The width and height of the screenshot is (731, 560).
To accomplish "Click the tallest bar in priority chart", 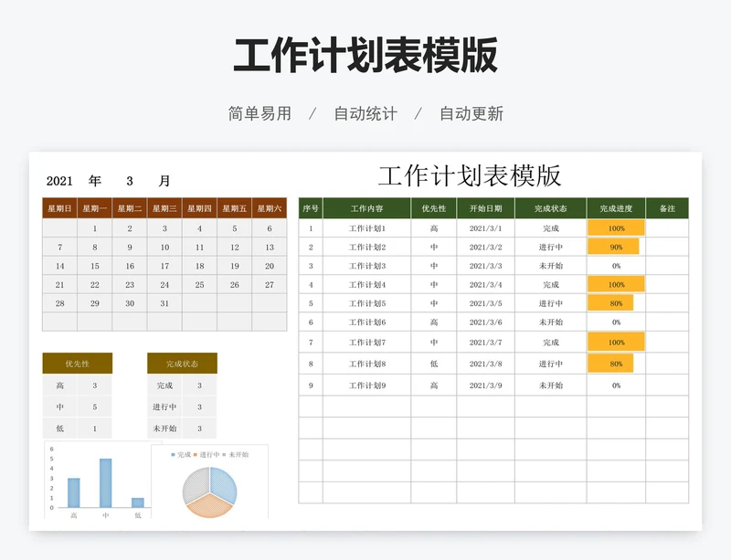I will point(106,483).
